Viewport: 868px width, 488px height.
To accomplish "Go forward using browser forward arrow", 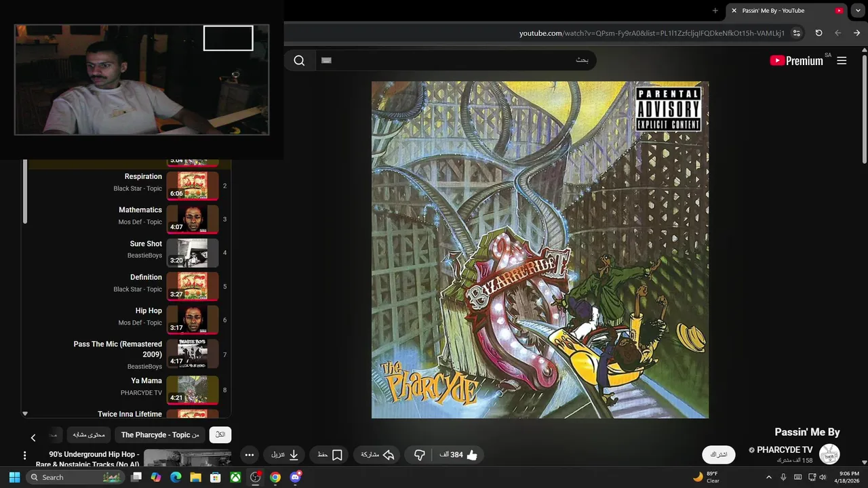I will (x=856, y=33).
